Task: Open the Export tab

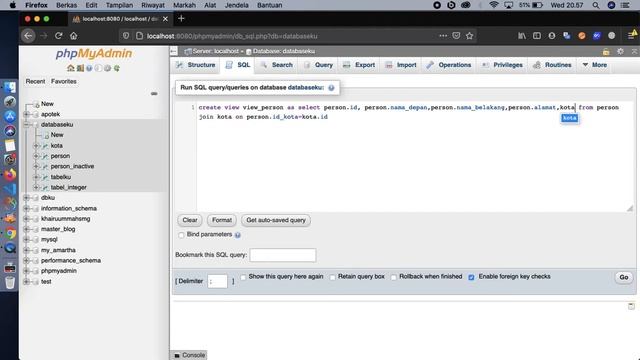Action: coord(359,65)
